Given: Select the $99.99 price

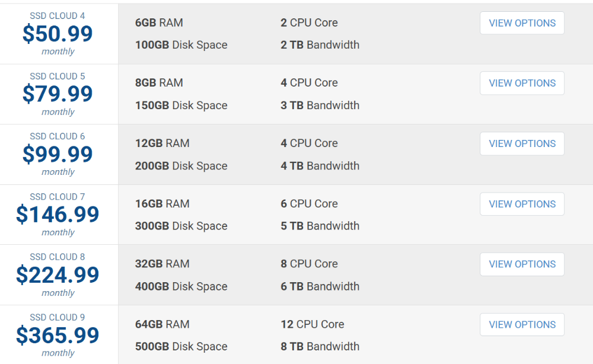Looking at the screenshot, I should coord(58,154).
